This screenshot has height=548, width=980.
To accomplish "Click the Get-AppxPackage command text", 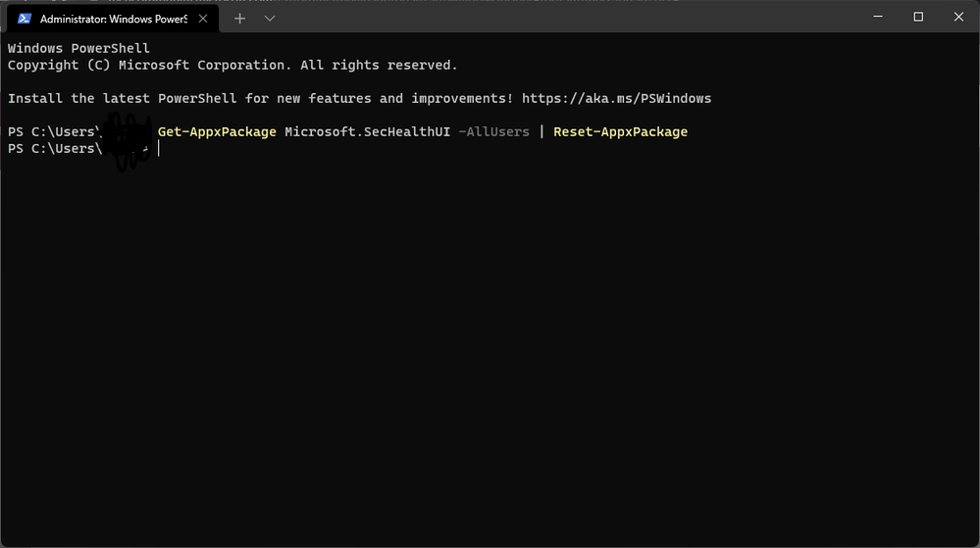I will click(x=217, y=131).
